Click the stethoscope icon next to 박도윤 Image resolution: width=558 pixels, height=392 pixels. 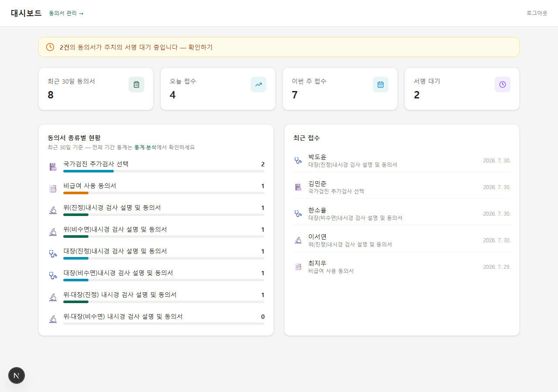coord(298,160)
